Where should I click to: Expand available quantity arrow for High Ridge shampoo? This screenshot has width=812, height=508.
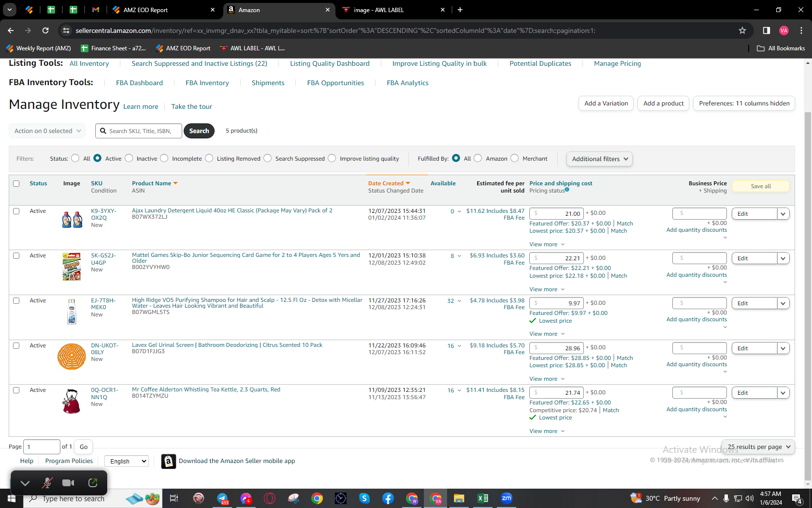[x=459, y=301]
